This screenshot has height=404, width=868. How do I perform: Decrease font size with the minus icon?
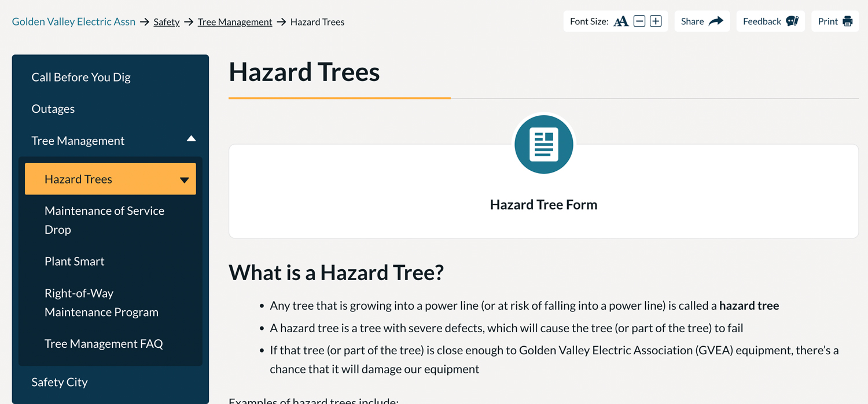[x=639, y=21]
